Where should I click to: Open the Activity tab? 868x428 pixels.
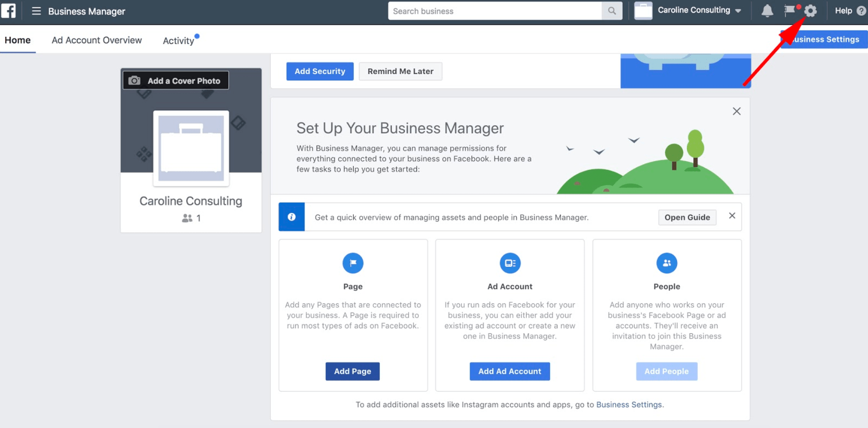[178, 41]
